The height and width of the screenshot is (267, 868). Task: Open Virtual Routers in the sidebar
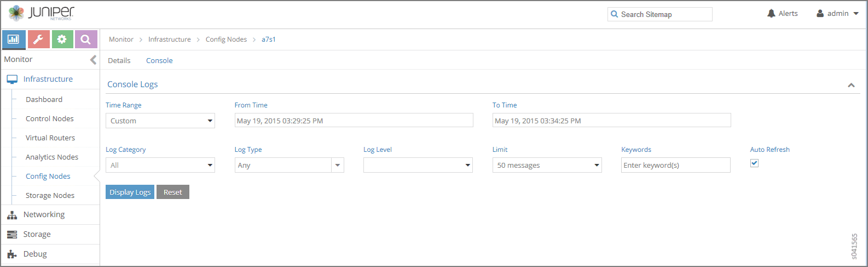(x=50, y=138)
